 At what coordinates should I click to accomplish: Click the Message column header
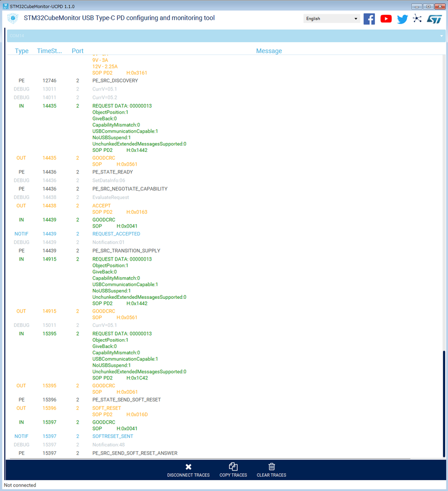pyautogui.click(x=269, y=51)
